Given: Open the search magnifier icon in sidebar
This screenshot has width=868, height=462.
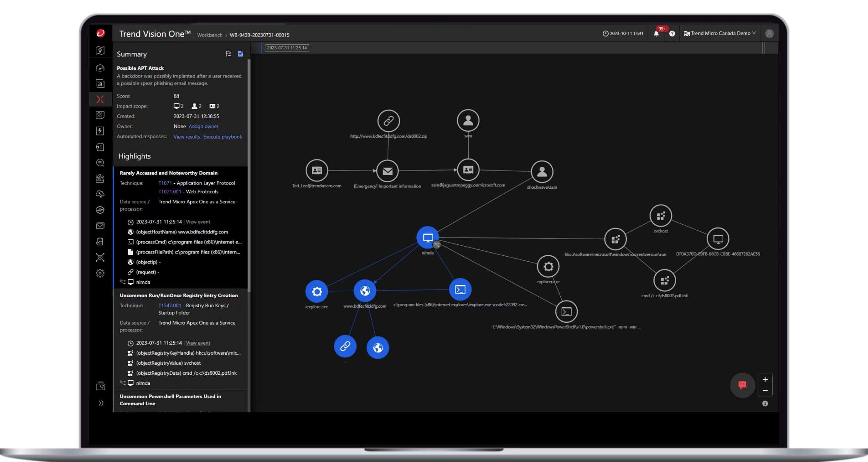Looking at the screenshot, I should 100,162.
